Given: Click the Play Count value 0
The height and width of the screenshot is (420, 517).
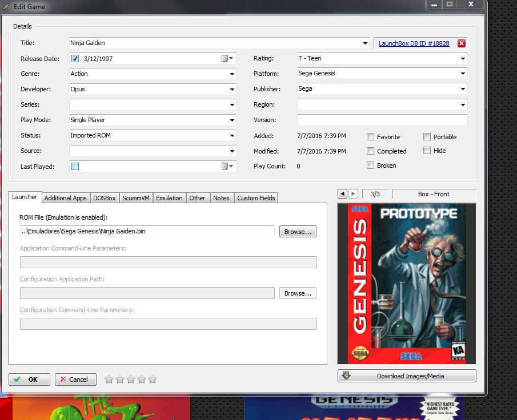Looking at the screenshot, I should (298, 166).
